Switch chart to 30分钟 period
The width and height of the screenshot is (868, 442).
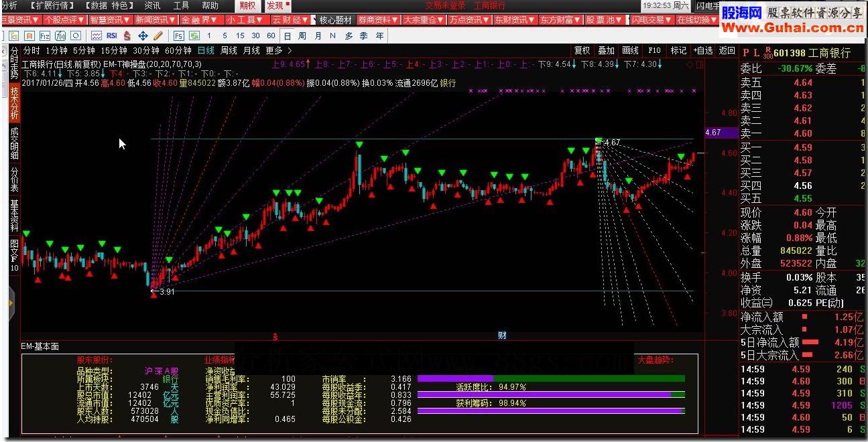tap(146, 51)
